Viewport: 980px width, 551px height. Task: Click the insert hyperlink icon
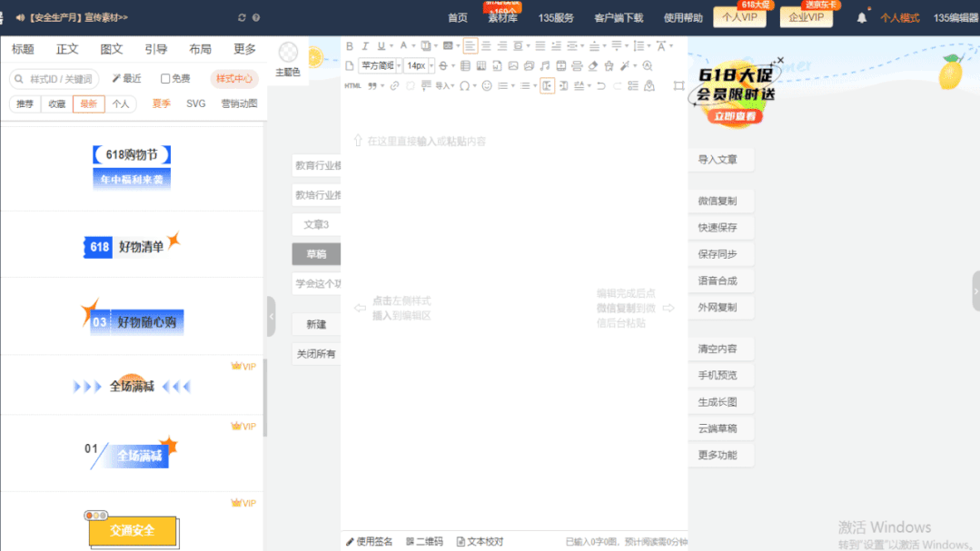(394, 86)
